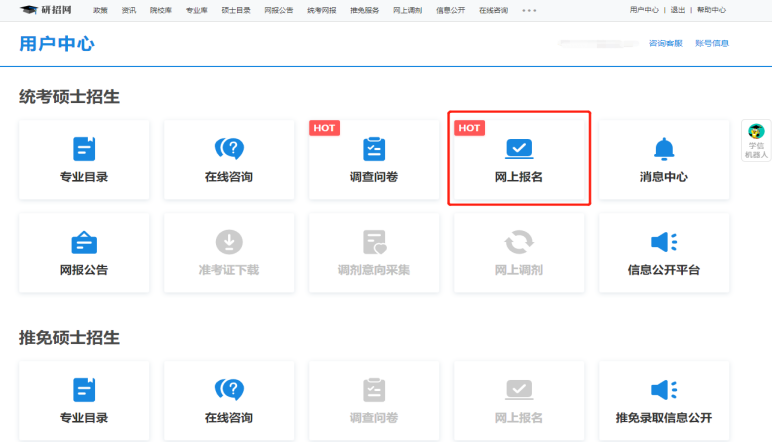Click the 咨询客服 link

click(x=666, y=43)
